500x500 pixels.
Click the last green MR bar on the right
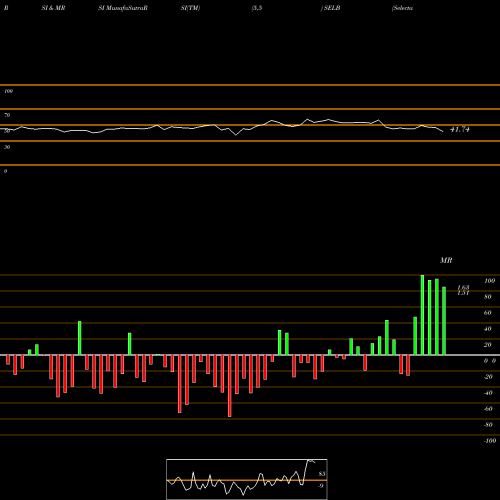click(444, 321)
